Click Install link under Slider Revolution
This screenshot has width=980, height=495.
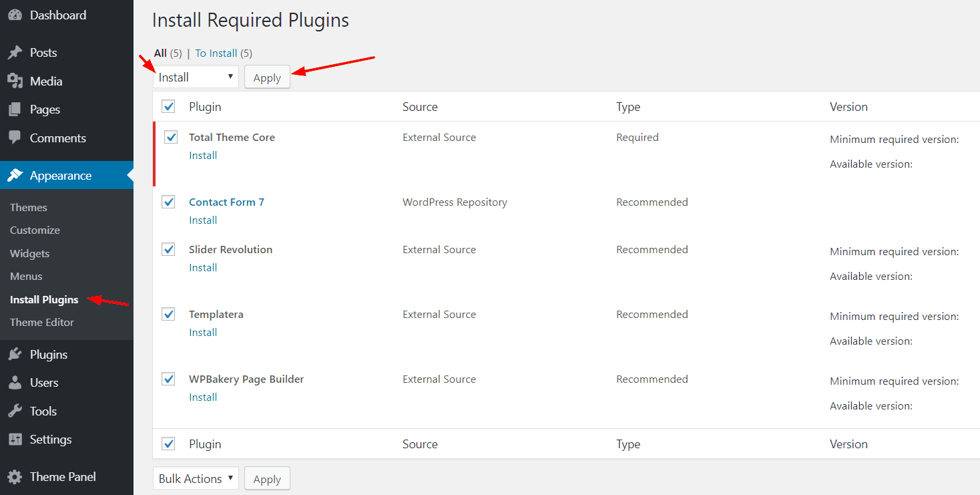click(203, 267)
